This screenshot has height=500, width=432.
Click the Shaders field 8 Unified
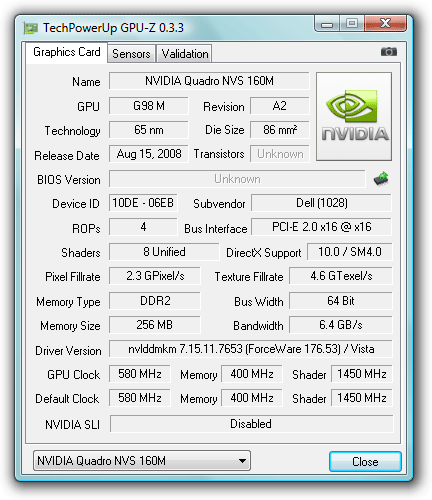click(164, 252)
